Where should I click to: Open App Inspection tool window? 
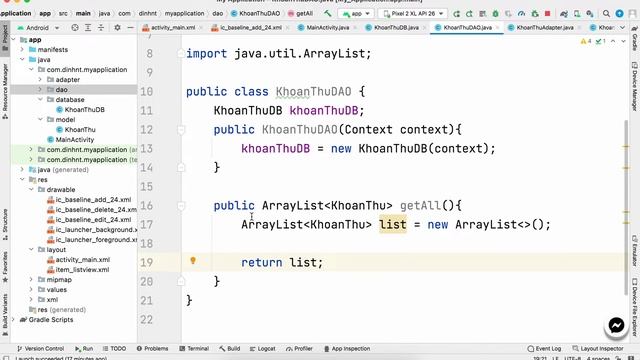347,349
